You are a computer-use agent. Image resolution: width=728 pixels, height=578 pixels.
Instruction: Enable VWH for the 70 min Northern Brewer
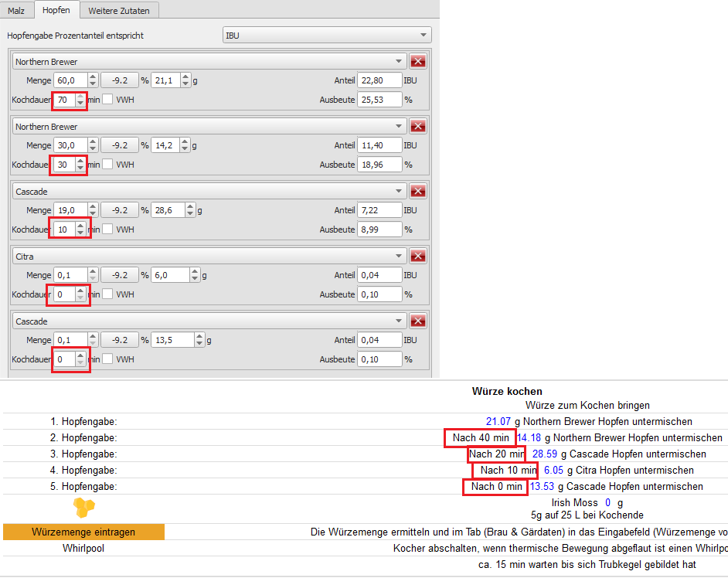tap(107, 100)
